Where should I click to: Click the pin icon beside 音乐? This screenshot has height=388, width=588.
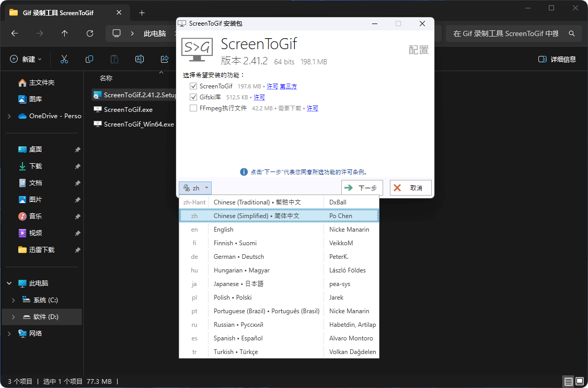tap(77, 216)
